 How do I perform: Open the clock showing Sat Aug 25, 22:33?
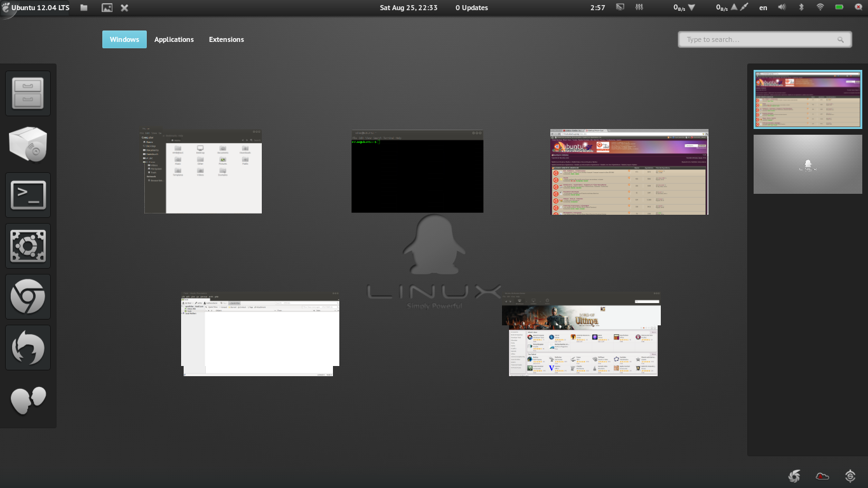coord(409,8)
